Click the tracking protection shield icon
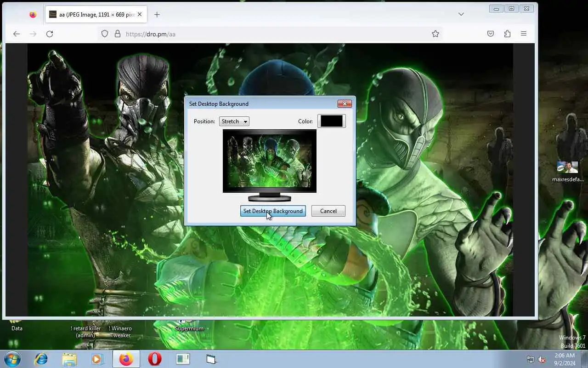This screenshot has height=368, width=588. tap(105, 34)
